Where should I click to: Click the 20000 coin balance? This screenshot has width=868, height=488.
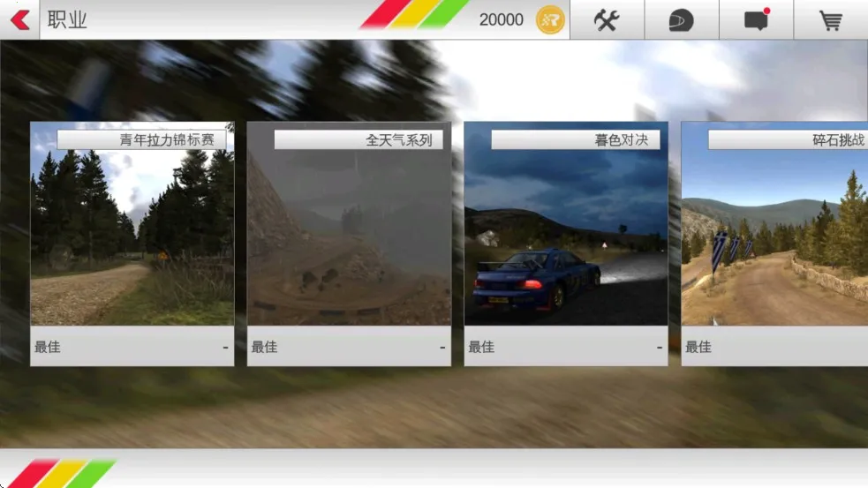coord(501,19)
